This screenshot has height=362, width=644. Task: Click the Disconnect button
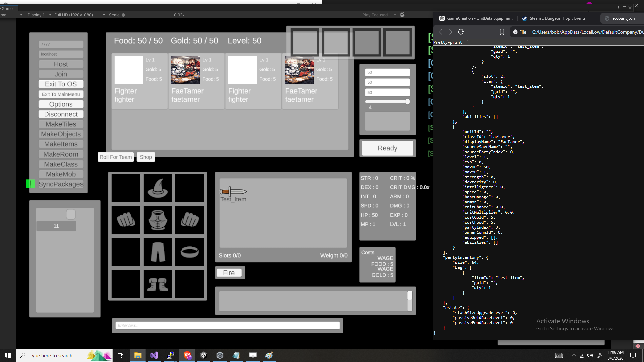tap(61, 114)
